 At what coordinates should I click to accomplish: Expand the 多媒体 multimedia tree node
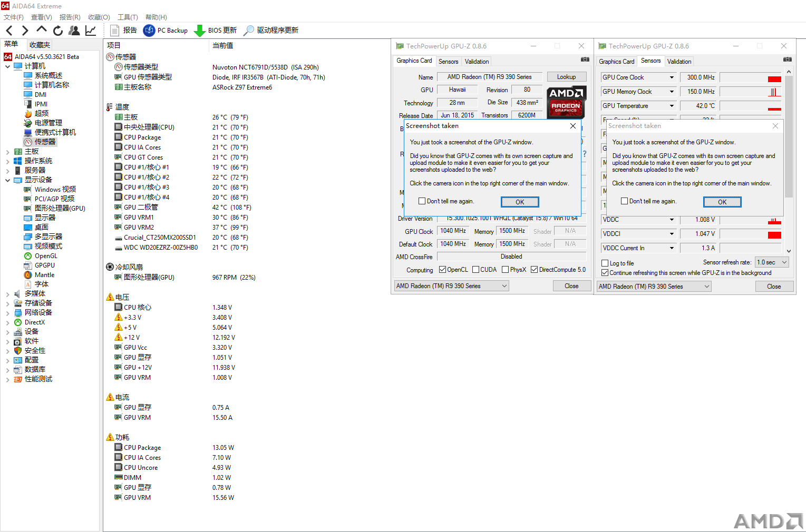(7, 294)
